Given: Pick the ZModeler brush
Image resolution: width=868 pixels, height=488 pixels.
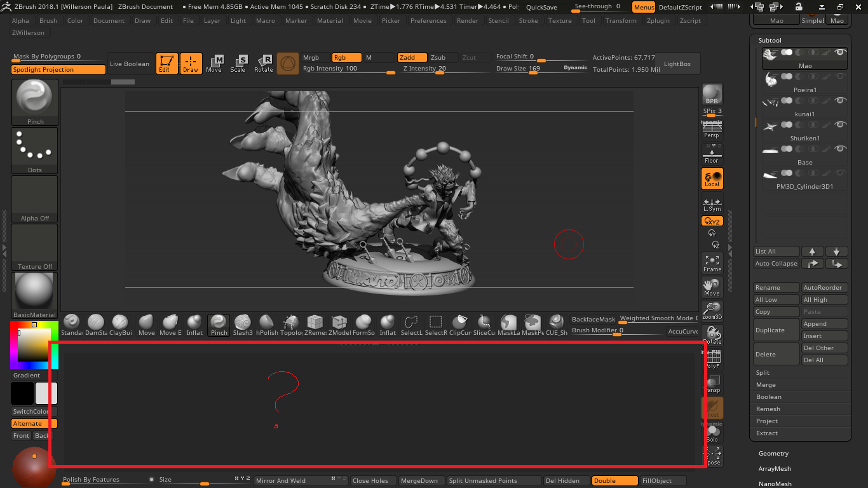Looking at the screenshot, I should click(339, 325).
